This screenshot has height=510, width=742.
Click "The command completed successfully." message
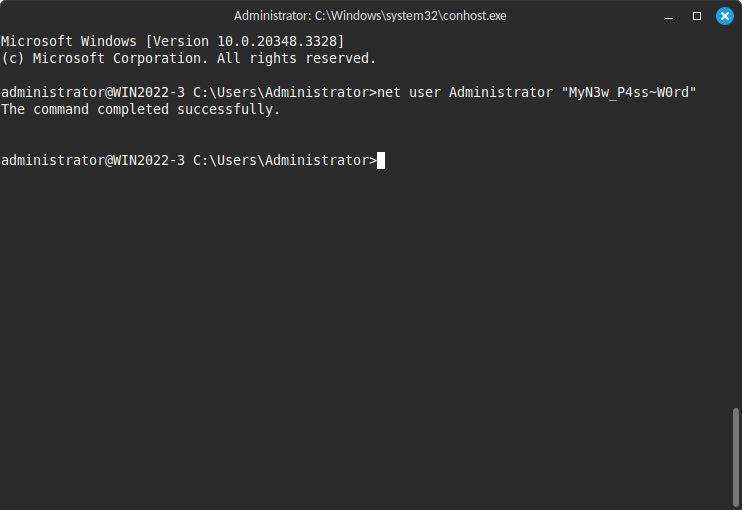tap(140, 109)
